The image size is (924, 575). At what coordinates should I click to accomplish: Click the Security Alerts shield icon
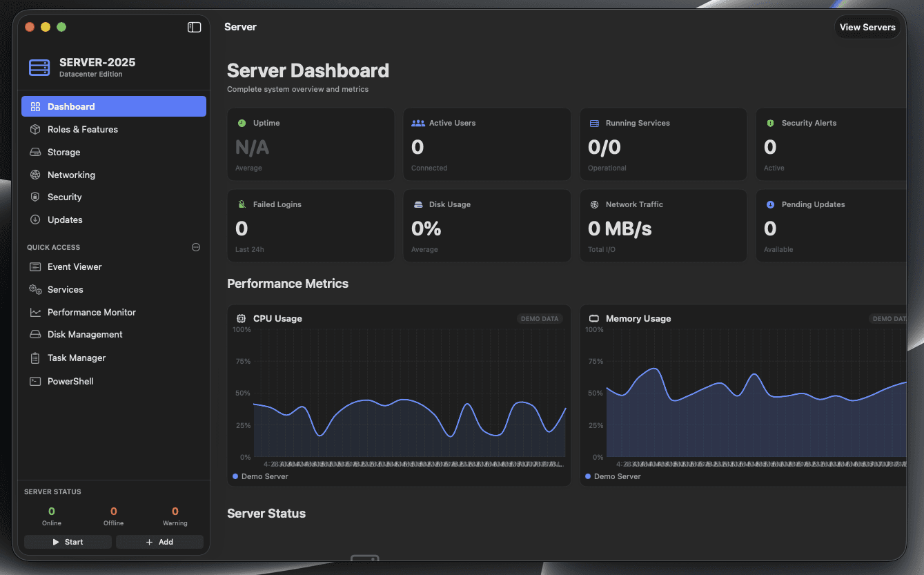(x=770, y=123)
